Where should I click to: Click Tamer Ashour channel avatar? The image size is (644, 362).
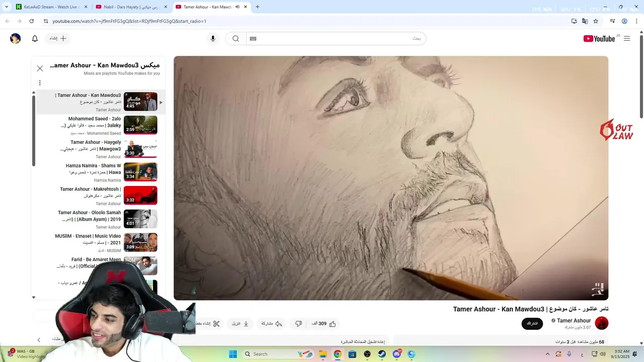(x=602, y=323)
